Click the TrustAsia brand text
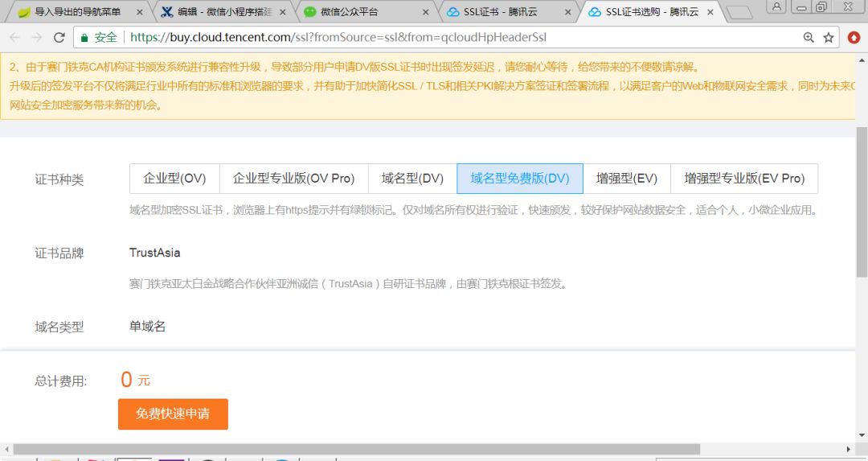 pyautogui.click(x=154, y=253)
